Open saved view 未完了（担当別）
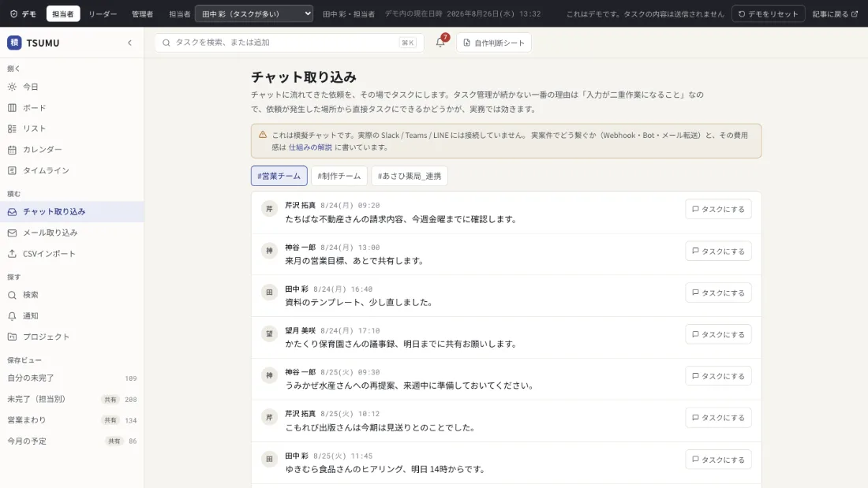Screen dimensions: 868x488 click(72, 399)
